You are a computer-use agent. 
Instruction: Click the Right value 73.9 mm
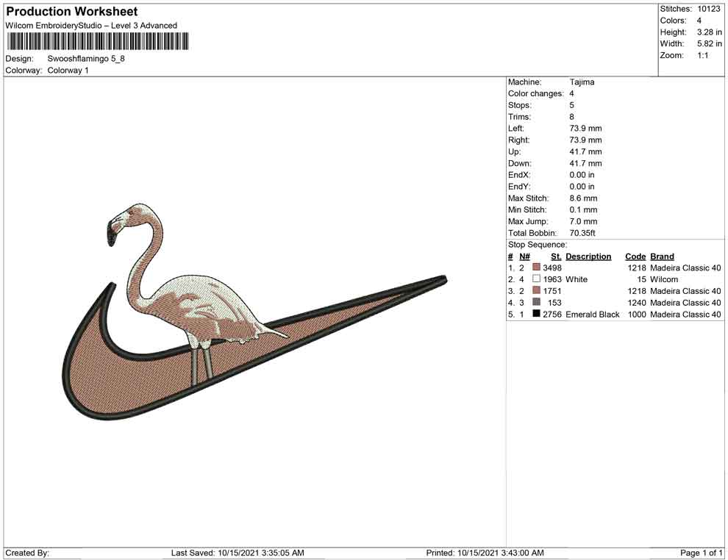click(x=585, y=140)
